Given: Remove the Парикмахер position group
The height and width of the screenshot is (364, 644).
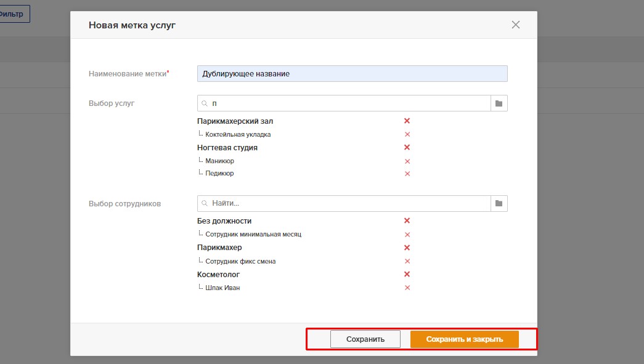Looking at the screenshot, I should (407, 248).
